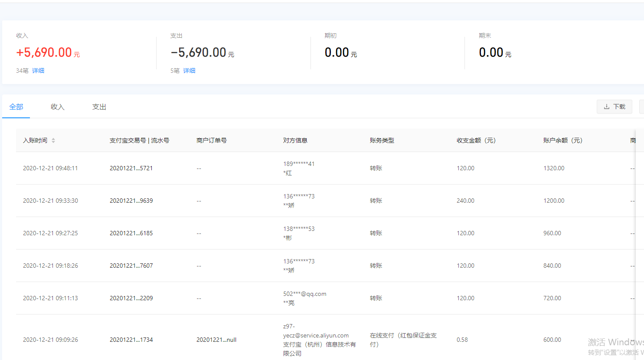Open 详细 link under the 收入 summary
Viewport: 644px width, 360px height.
pos(38,71)
